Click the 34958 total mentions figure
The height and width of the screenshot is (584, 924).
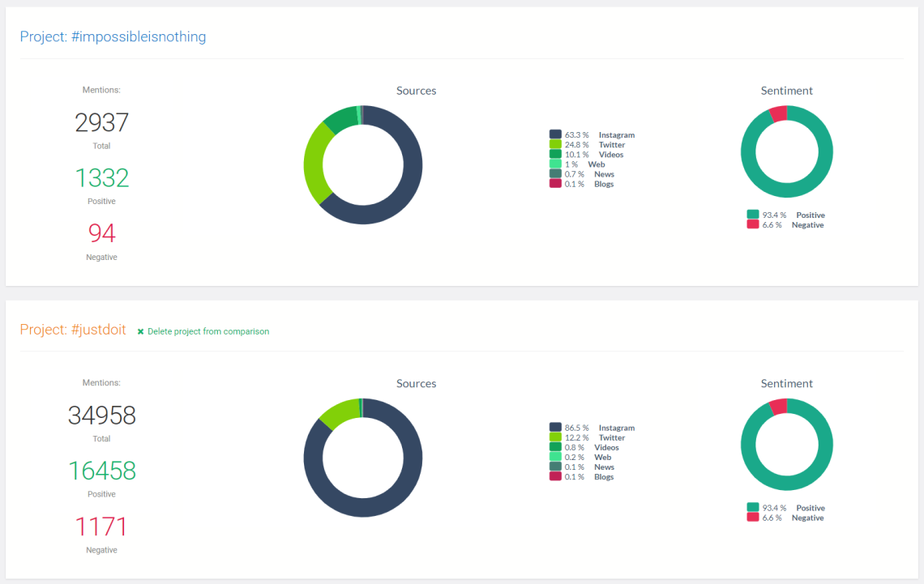click(x=102, y=415)
